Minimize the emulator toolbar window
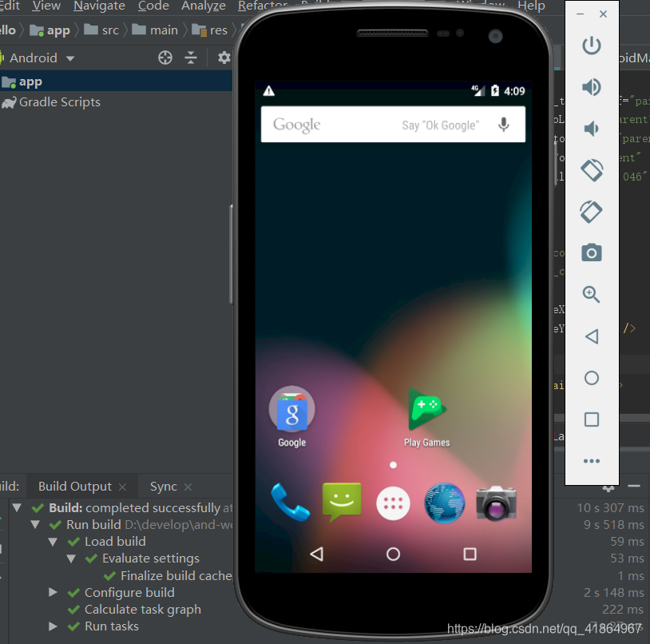Screen dimensions: 650x644 [580, 14]
